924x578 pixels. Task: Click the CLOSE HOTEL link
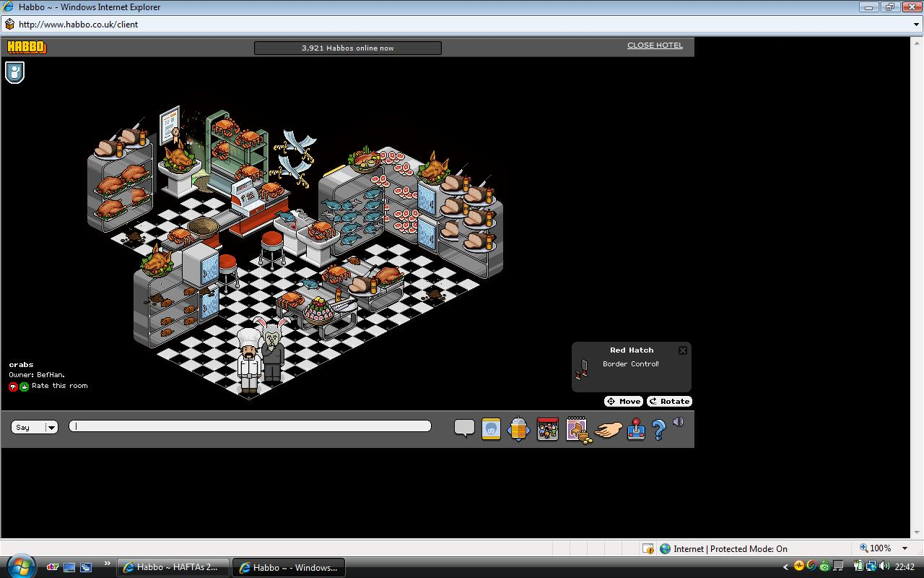point(655,45)
